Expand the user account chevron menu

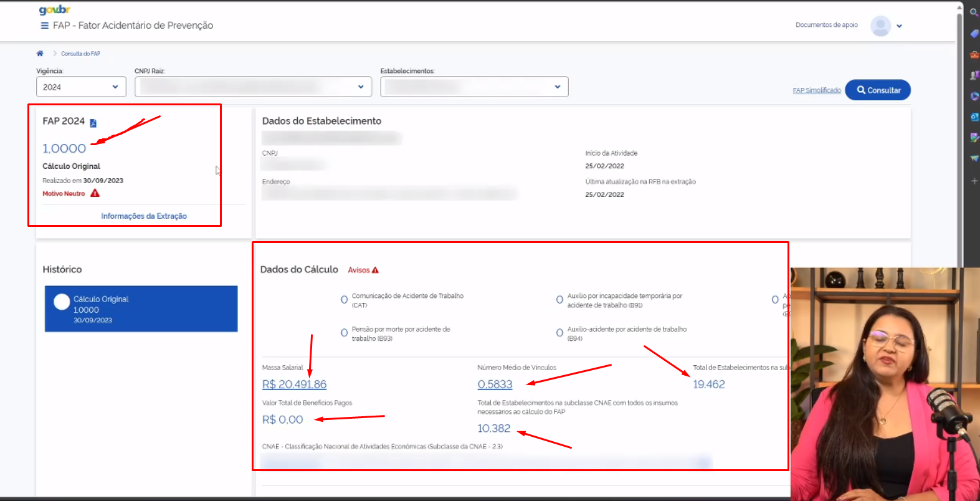(899, 26)
